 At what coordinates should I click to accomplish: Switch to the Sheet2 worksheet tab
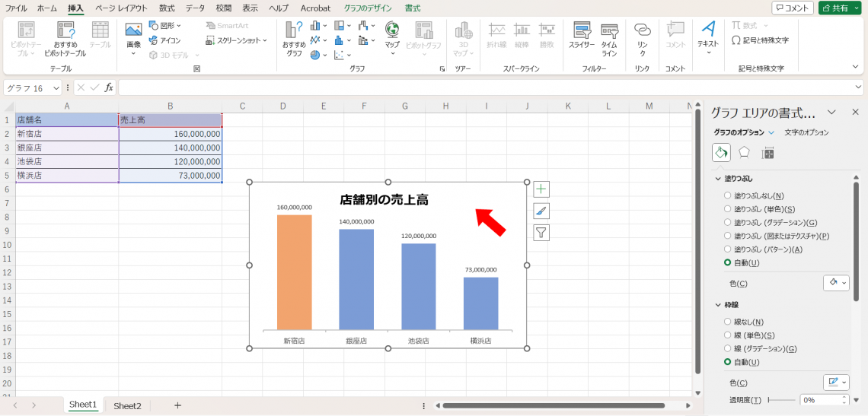click(127, 406)
